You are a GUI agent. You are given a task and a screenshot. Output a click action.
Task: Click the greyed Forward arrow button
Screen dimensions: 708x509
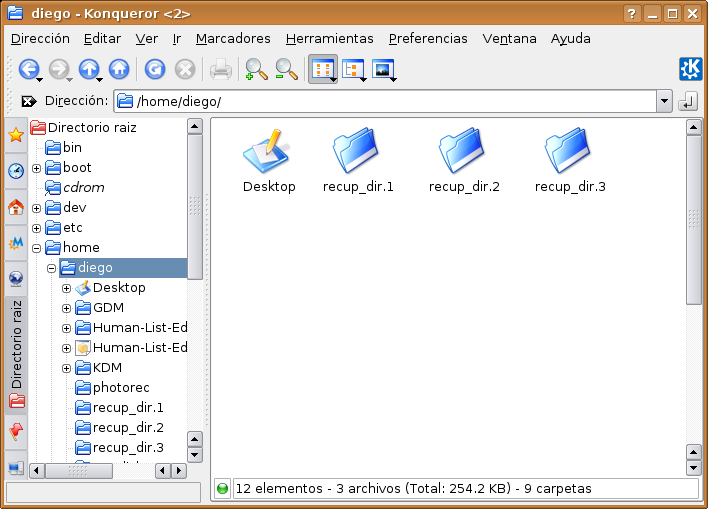pos(59,69)
